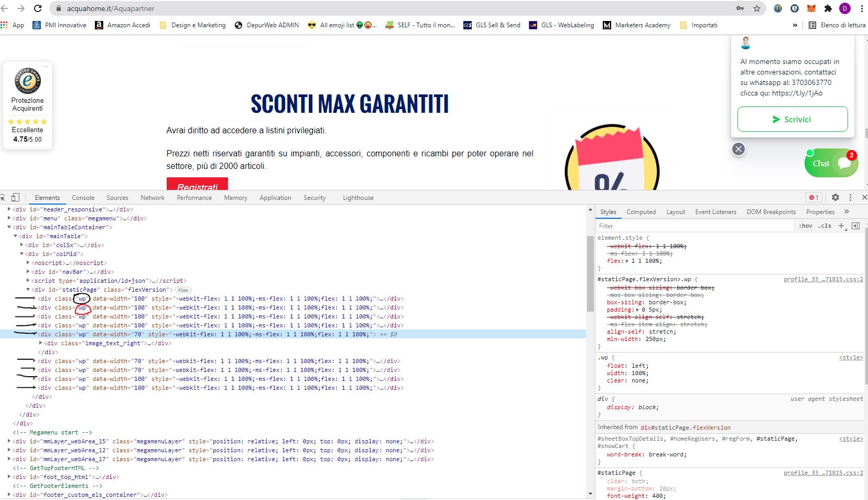868x500 pixels.
Task: Add new style rule plus icon
Action: coord(841,226)
